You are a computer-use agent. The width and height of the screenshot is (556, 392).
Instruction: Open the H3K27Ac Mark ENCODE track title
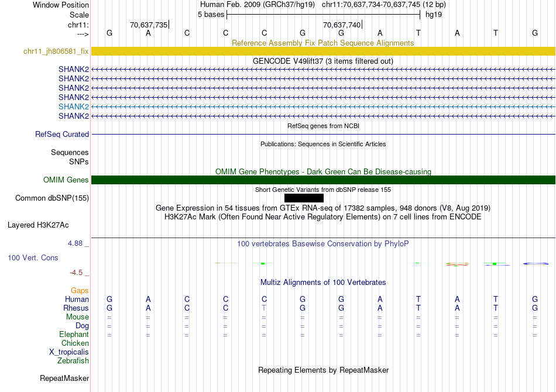click(323, 217)
